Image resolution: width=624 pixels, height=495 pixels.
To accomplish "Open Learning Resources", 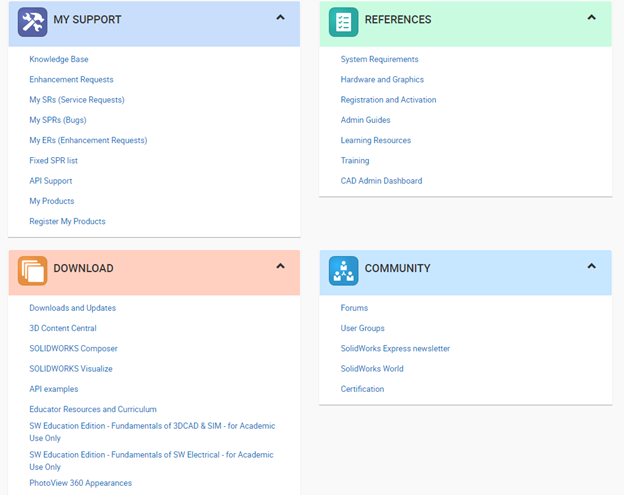I will click(x=376, y=140).
